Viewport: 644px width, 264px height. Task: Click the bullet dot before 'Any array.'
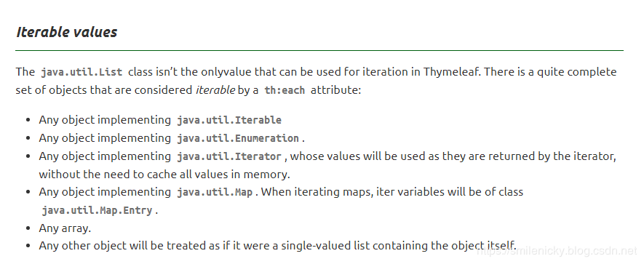point(28,228)
